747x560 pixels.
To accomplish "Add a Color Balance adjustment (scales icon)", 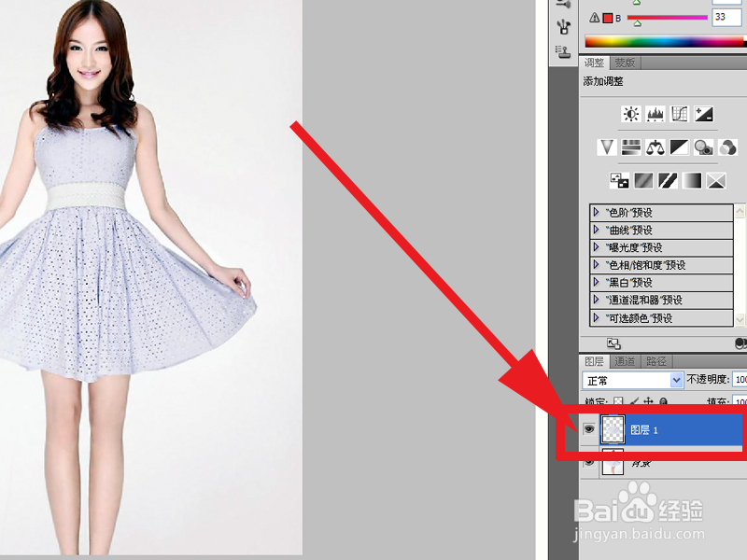I will click(655, 147).
